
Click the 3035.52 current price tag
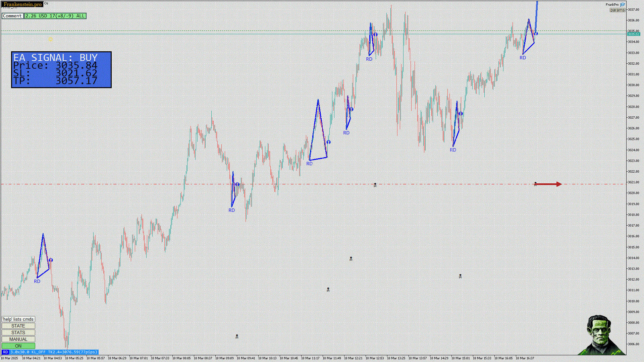pyautogui.click(x=633, y=34)
